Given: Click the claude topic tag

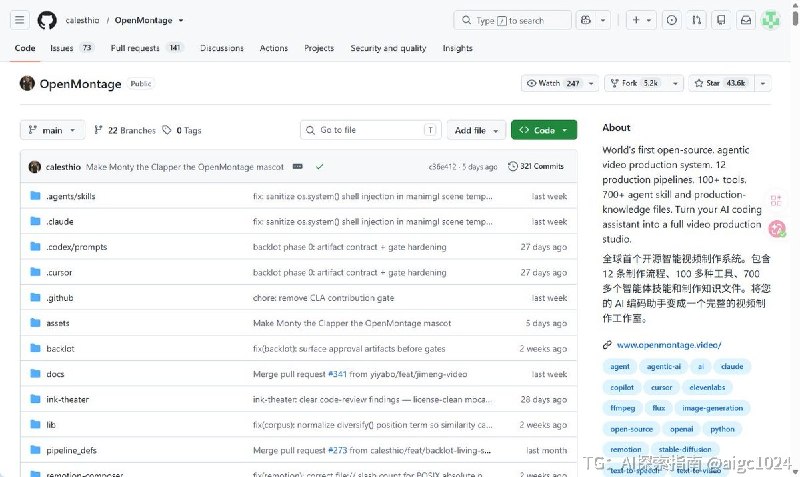Looking at the screenshot, I should point(732,367).
